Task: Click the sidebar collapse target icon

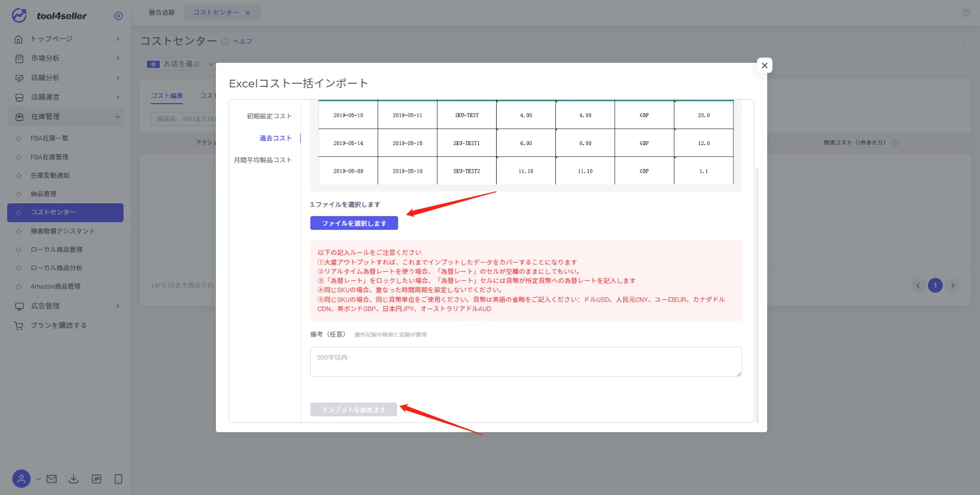Action: [118, 16]
